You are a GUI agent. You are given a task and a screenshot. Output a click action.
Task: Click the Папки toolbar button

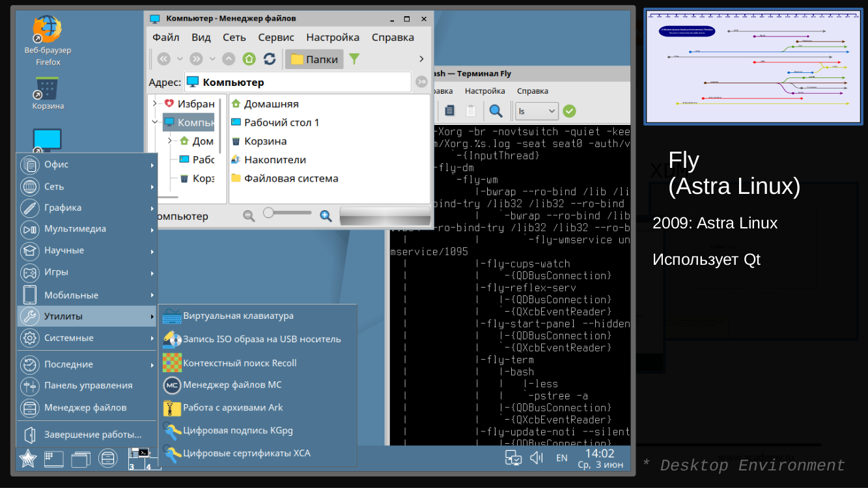(315, 59)
